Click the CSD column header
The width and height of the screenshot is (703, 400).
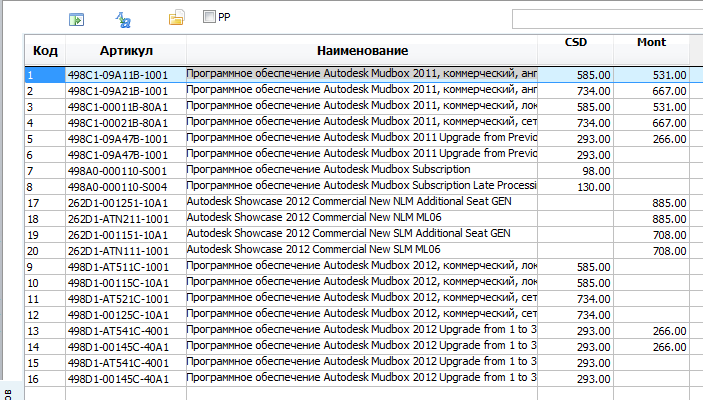click(x=576, y=42)
